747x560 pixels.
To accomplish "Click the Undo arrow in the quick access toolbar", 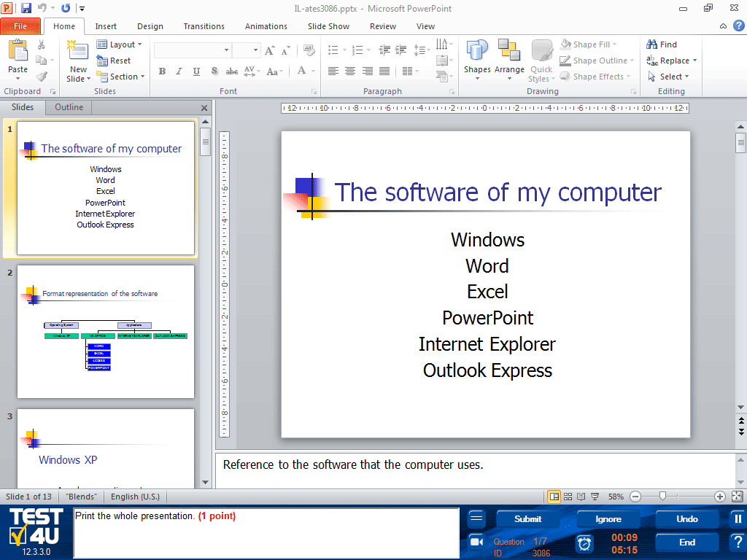I will click(x=42, y=8).
